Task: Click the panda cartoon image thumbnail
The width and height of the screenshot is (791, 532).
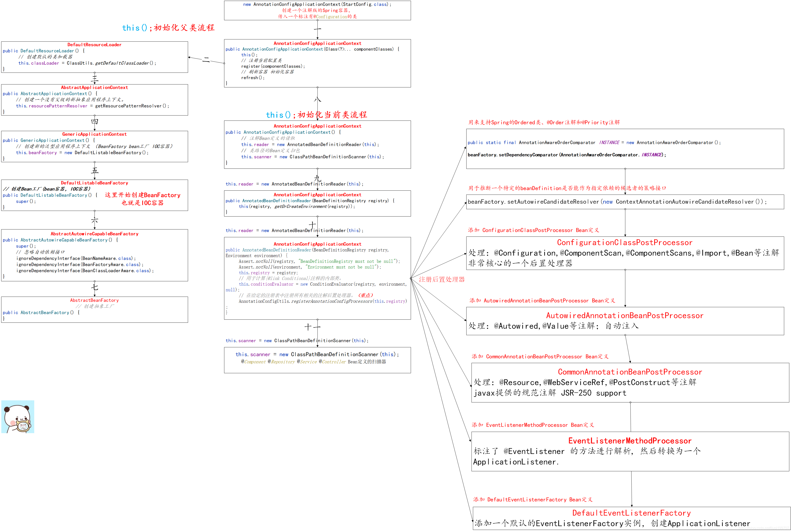Action: point(18,417)
